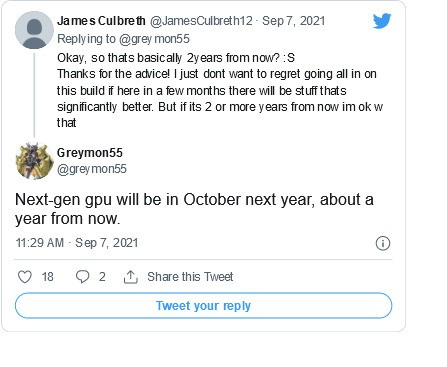Click Share this Tweet link
Image resolution: width=447 pixels, height=367 pixels.
(190, 277)
